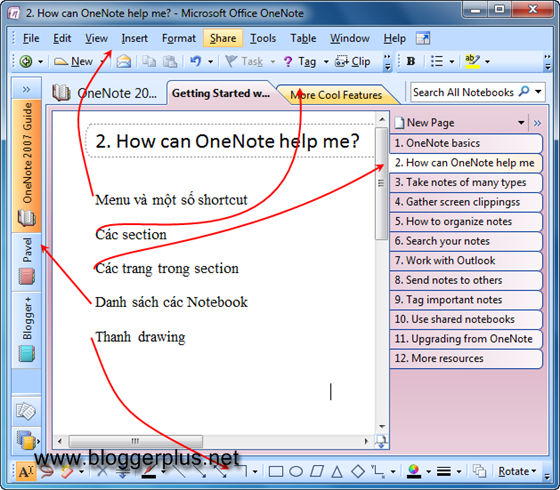Viewport: 560px width, 490px height.
Task: Click the Paste clipboard icon
Action: (x=170, y=61)
